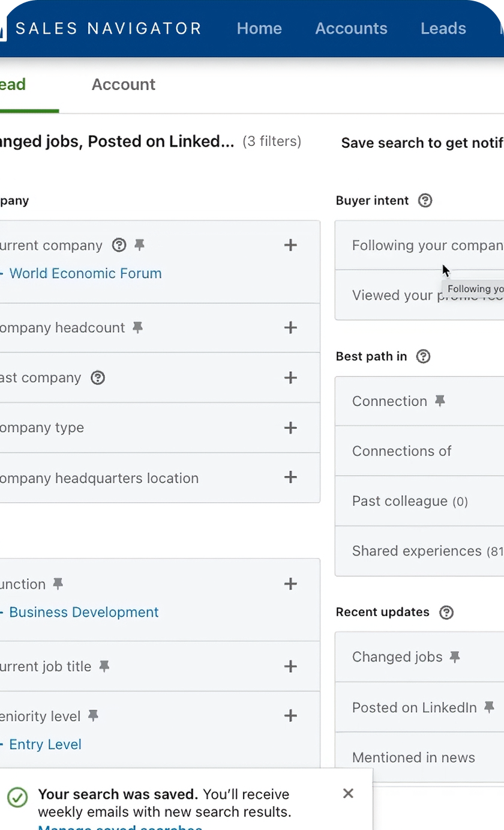Click the green checkmark success icon

point(17,798)
